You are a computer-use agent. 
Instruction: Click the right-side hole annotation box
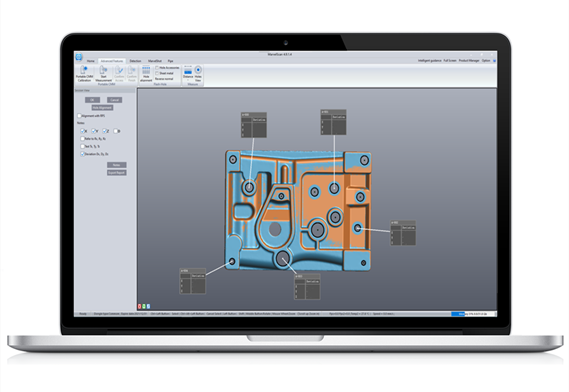pos(403,233)
